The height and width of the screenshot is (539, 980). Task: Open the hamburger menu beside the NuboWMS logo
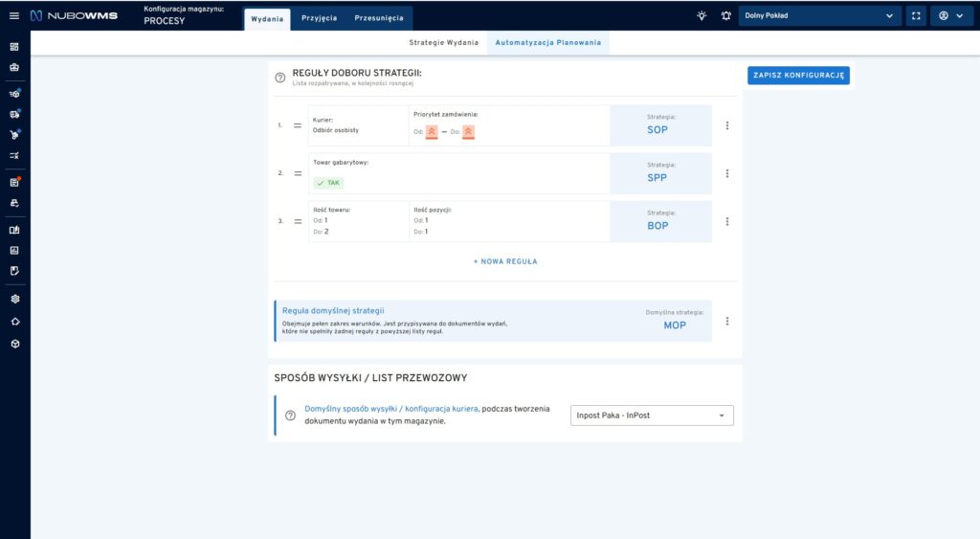[x=13, y=15]
